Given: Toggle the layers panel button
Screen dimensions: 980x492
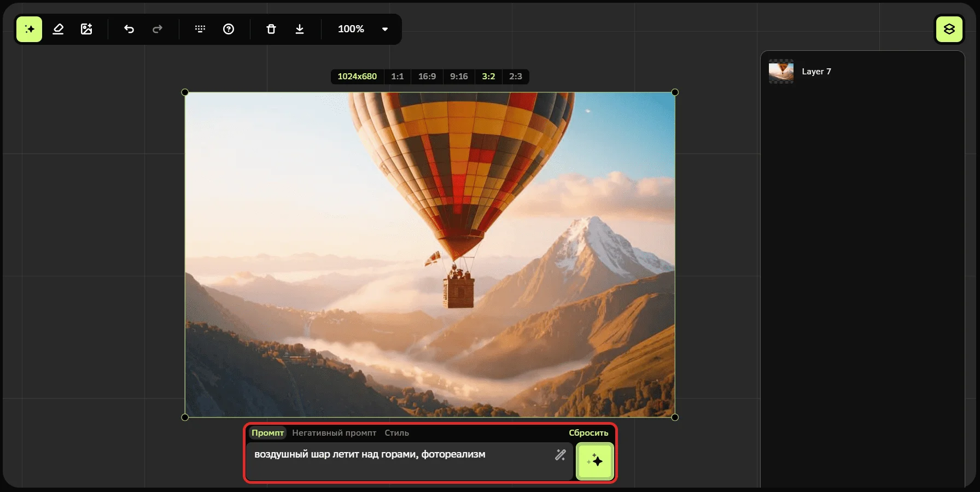Looking at the screenshot, I should point(949,29).
